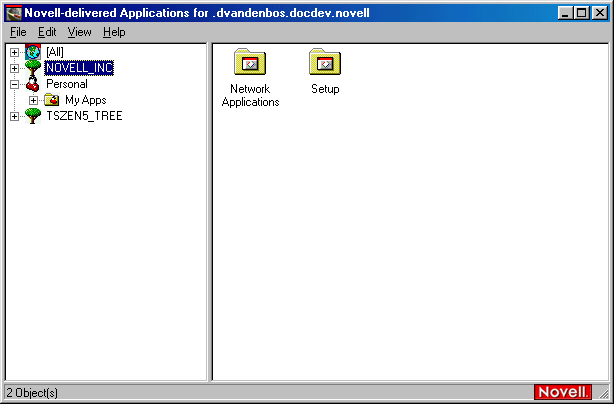Open the File menu
614x404 pixels.
point(18,32)
